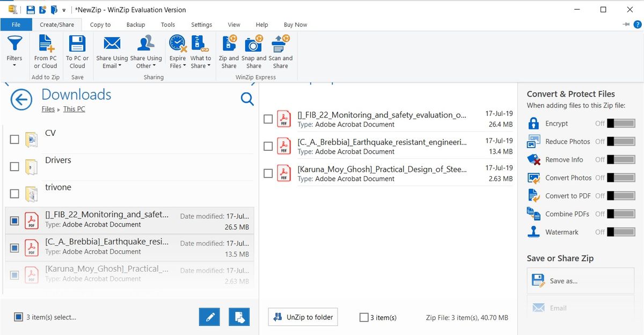This screenshot has width=644, height=335.
Task: Open the Settings menu
Action: tap(201, 24)
